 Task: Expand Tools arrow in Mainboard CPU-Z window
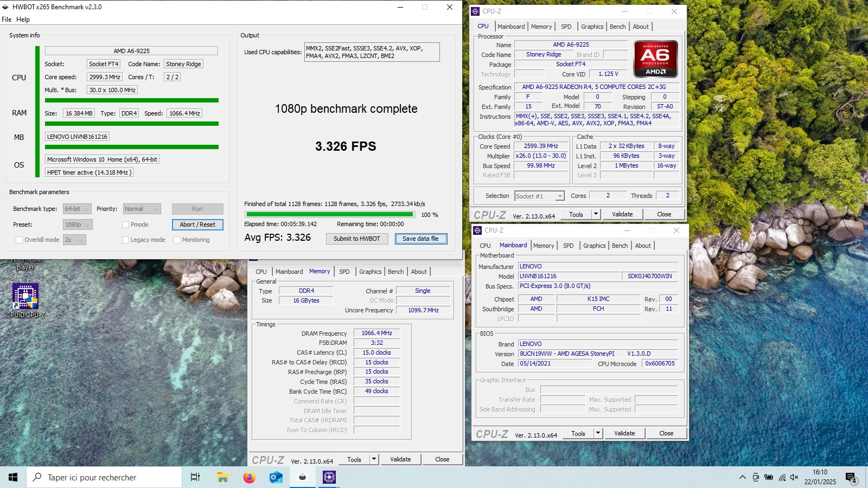(x=598, y=433)
